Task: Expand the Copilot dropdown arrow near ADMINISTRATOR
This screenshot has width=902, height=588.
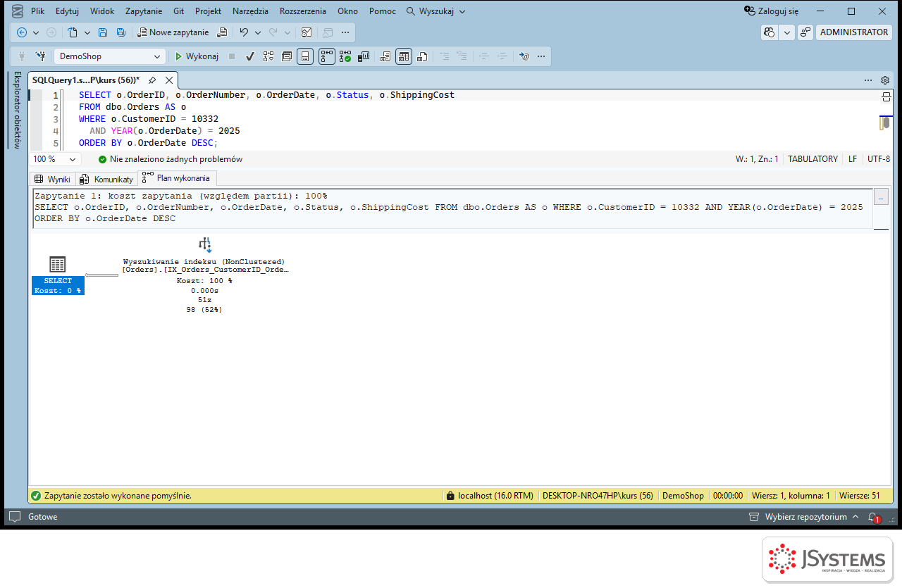Action: click(x=787, y=32)
